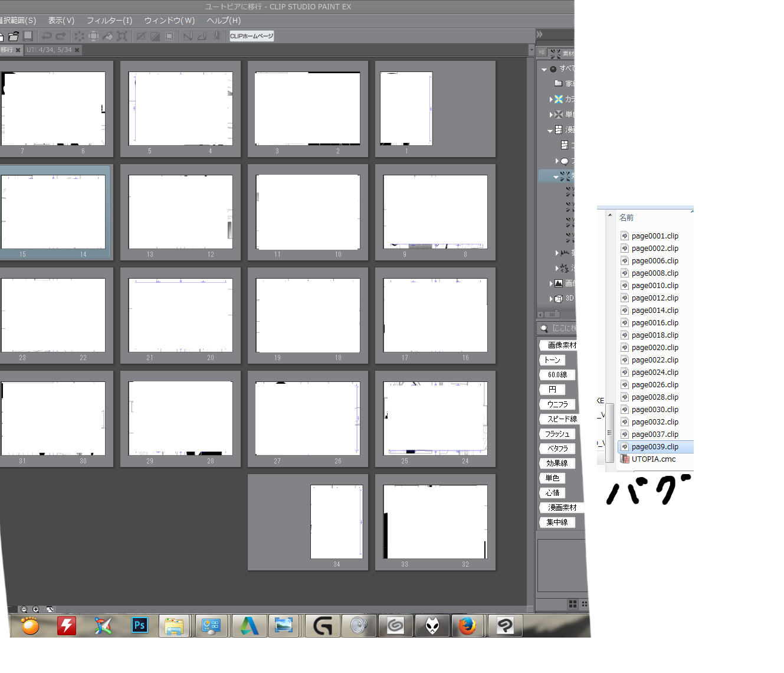This screenshot has width=784, height=673.
Task: Open Windows Explorer folder from the taskbar
Action: tap(174, 626)
